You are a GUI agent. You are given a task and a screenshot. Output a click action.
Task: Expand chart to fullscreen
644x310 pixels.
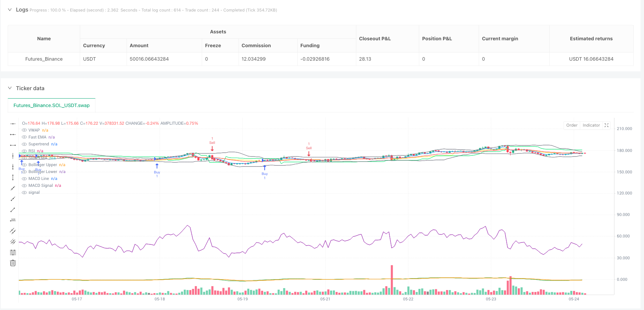coord(606,125)
